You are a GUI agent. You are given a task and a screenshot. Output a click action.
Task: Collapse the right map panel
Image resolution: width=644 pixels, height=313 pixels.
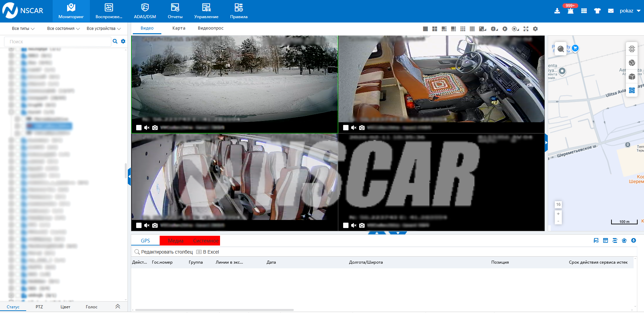[x=546, y=143]
